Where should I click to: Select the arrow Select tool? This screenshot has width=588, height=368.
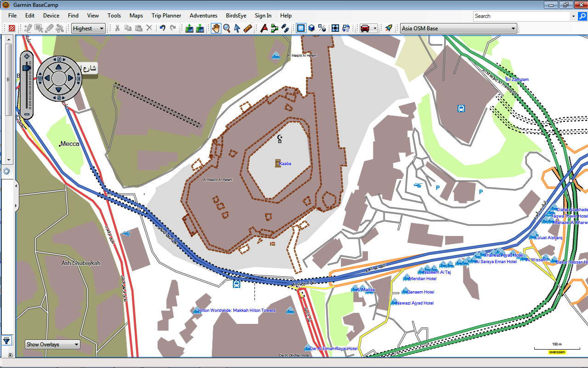coord(237,28)
